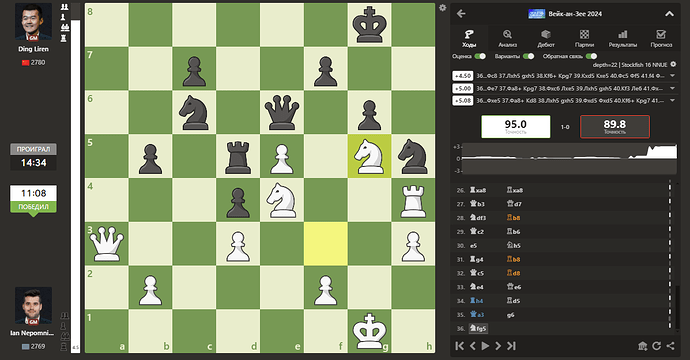Step back one move with previous arrow

[x=473, y=346]
